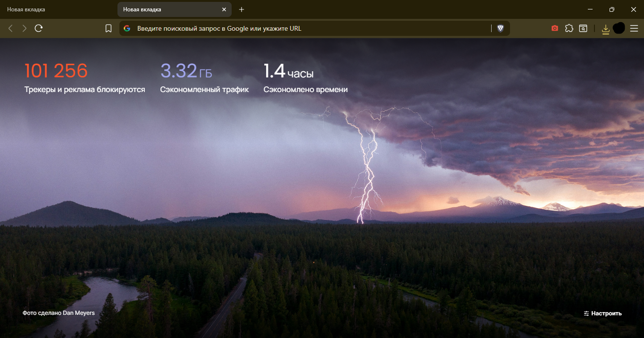The image size is (644, 338).
Task: Expand browser history via the back arrow
Action: pos(10,28)
